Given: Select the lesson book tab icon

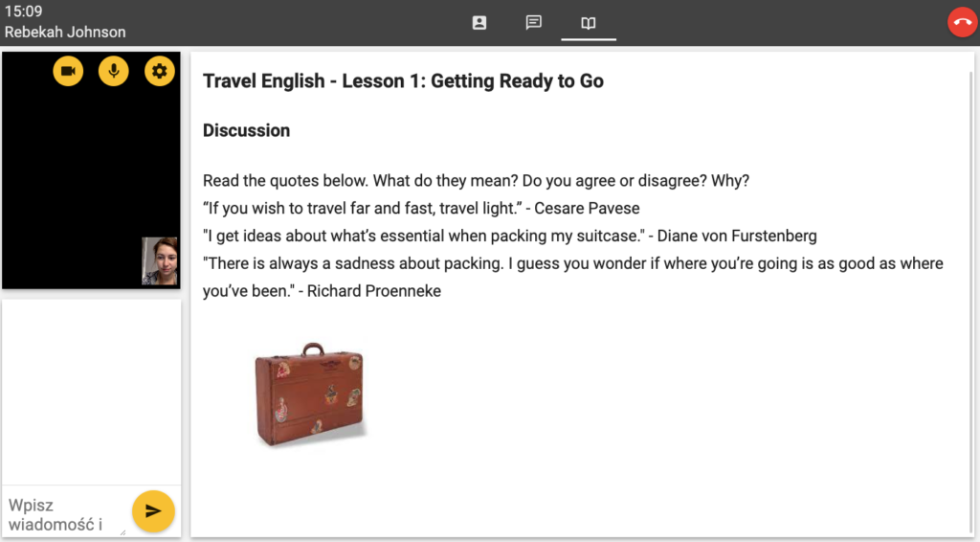Looking at the screenshot, I should [x=589, y=22].
